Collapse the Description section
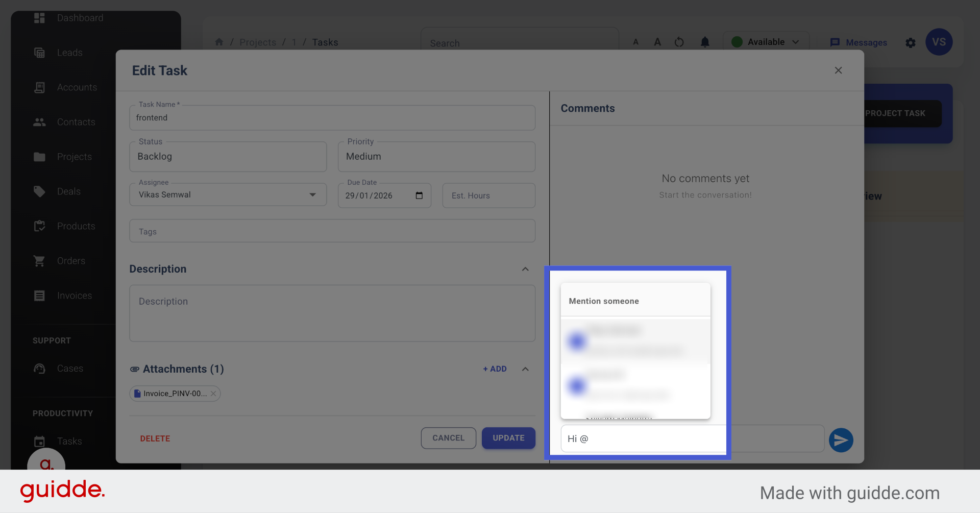 click(525, 269)
